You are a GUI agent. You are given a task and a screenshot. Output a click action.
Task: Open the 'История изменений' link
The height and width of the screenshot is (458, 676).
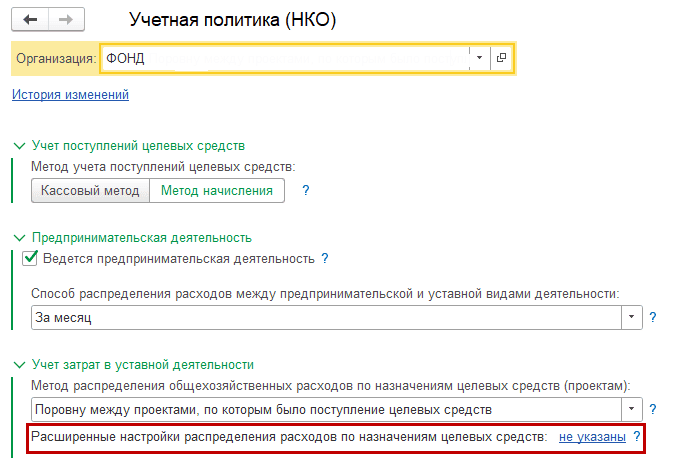70,95
